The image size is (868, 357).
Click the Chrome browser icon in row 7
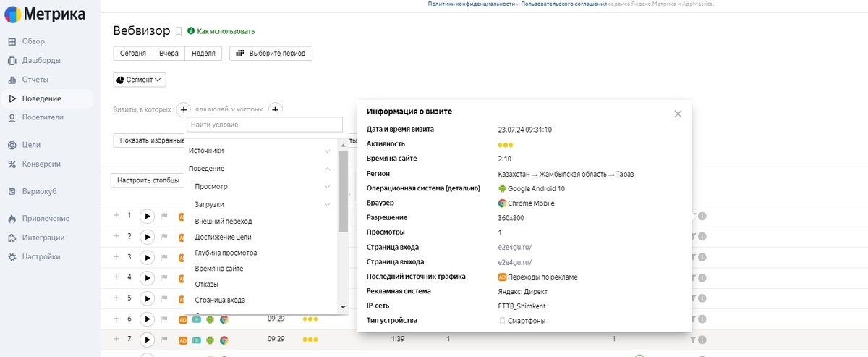[224, 340]
